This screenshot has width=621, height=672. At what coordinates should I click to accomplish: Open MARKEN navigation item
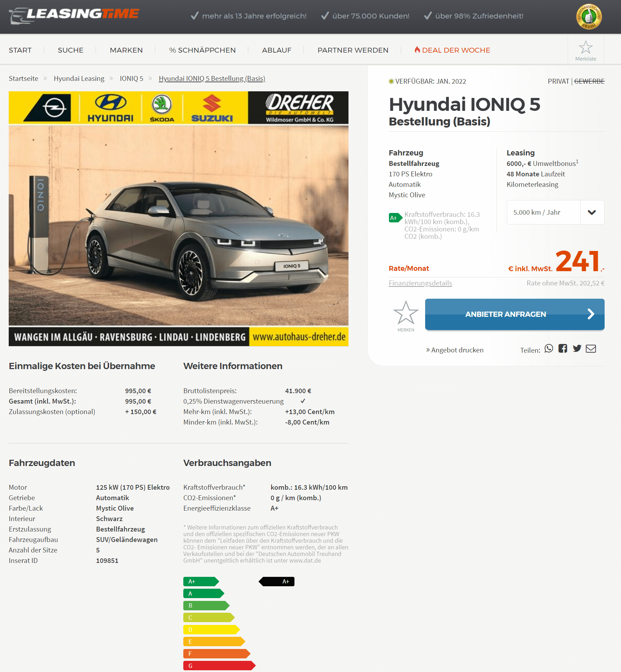(x=126, y=50)
